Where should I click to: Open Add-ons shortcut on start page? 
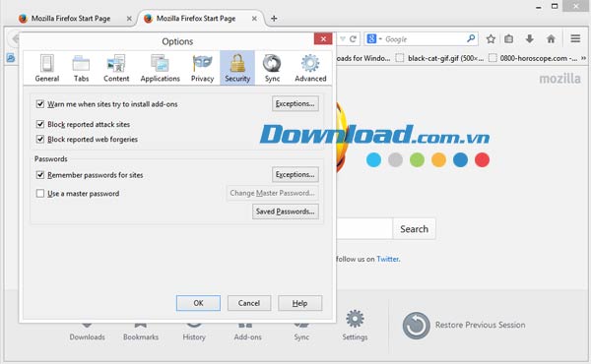click(247, 333)
